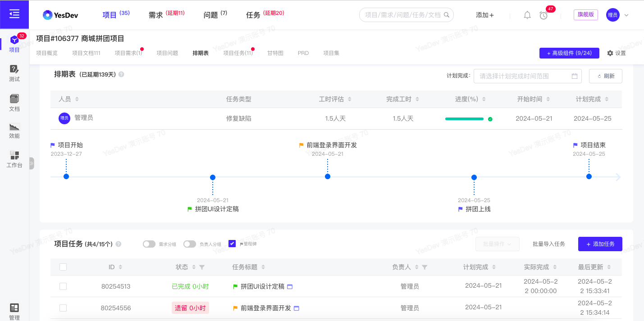Viewport: 644px width, 321px height.
Task: Select the 工作台 sidebar icon
Action: tap(14, 156)
